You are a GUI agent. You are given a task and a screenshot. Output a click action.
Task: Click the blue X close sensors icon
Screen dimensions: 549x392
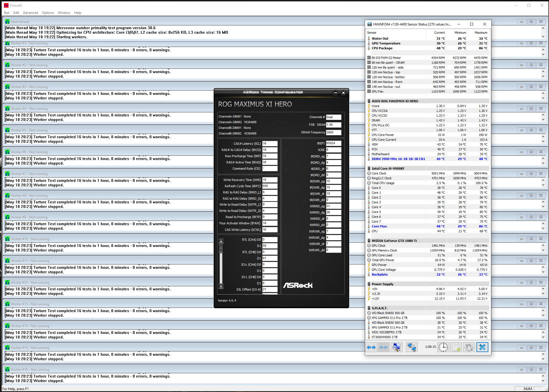482,347
